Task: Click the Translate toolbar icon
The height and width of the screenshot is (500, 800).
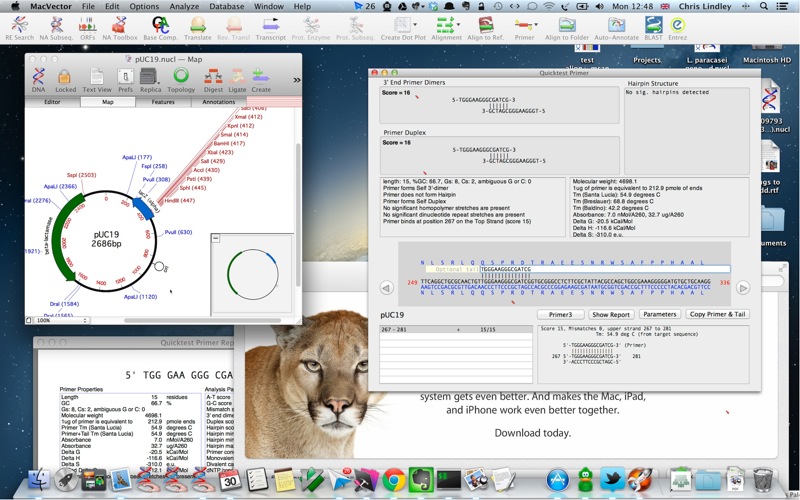Action: coord(197,28)
